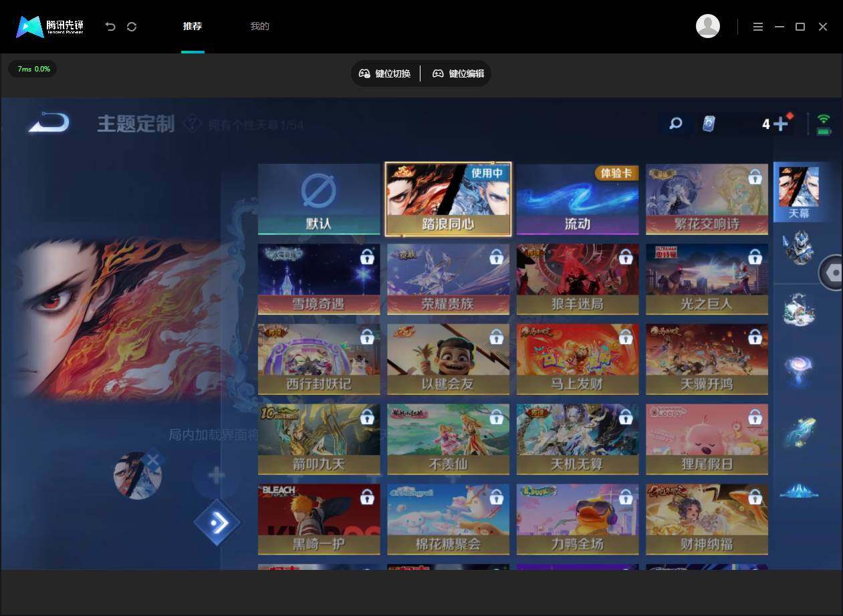843x616 pixels.
Task: Click the search magnifier icon
Action: click(676, 124)
